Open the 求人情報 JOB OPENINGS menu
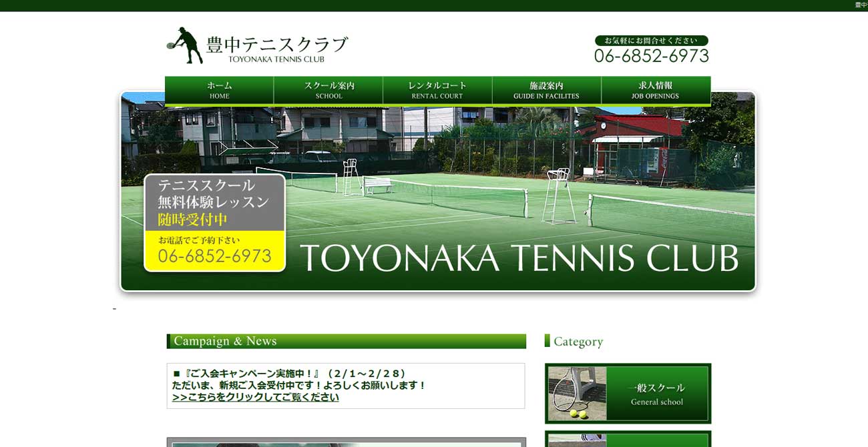The height and width of the screenshot is (447, 868). pyautogui.click(x=655, y=90)
